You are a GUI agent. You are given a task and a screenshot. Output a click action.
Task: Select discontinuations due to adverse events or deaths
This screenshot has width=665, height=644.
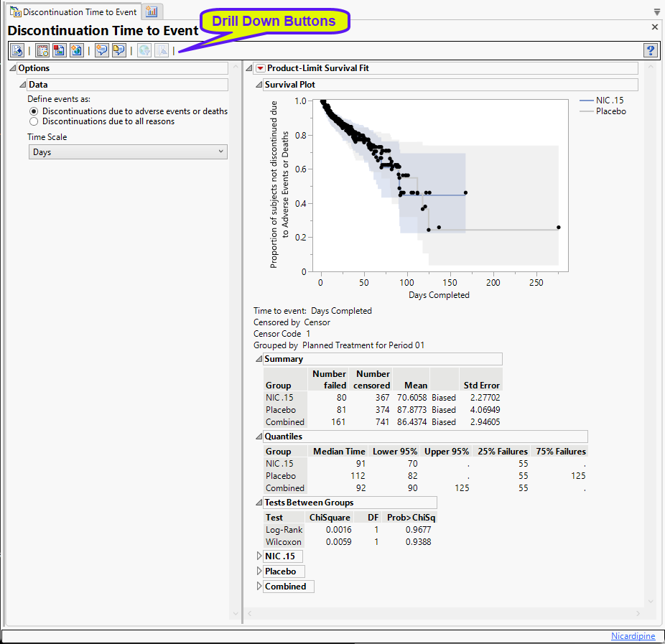pos(34,111)
